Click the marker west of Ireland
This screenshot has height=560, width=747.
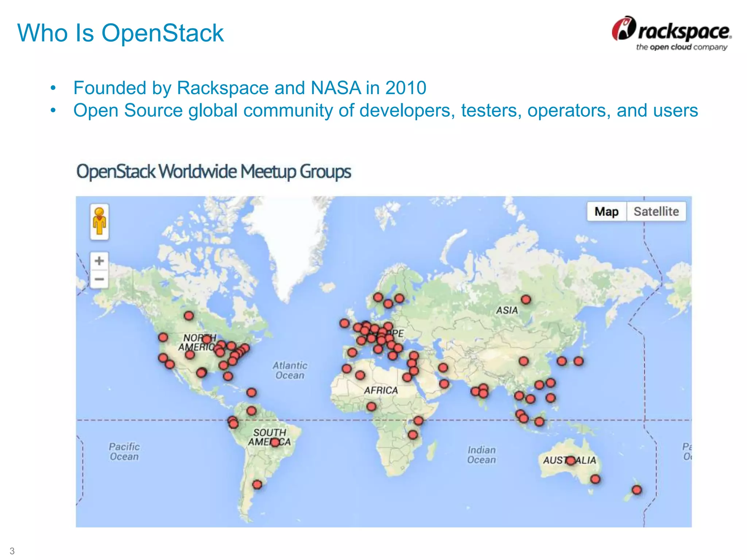[344, 323]
